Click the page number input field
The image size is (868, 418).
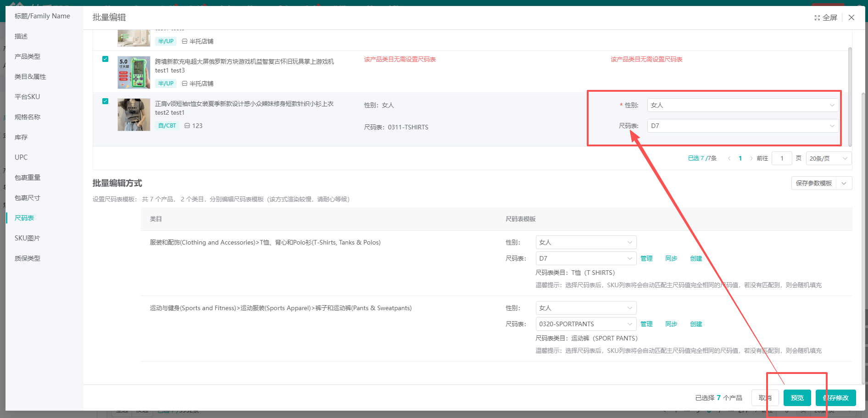point(782,158)
